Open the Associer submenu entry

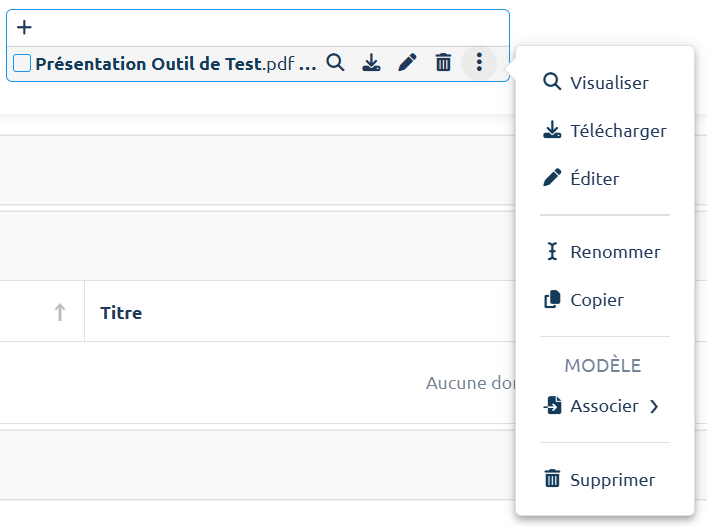click(603, 406)
